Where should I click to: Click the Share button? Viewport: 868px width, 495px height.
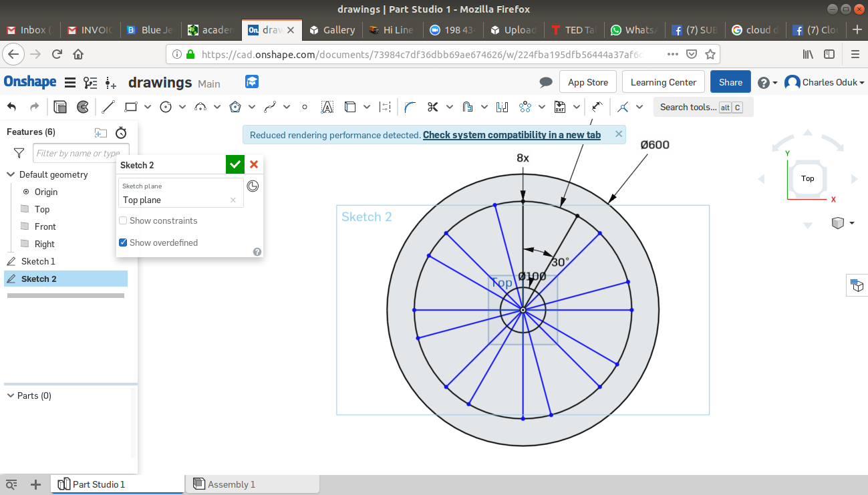[x=730, y=82]
